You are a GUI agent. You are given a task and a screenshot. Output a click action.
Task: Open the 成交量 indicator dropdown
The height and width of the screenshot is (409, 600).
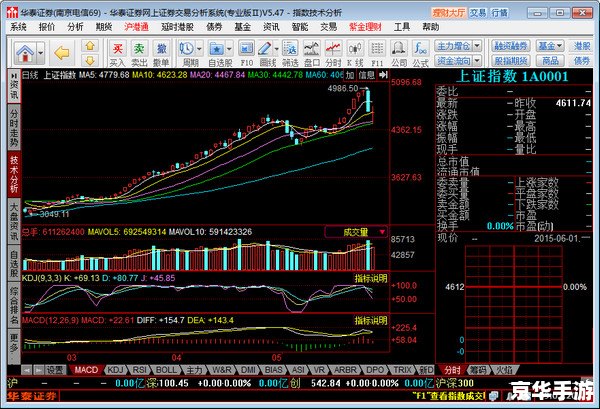[x=382, y=232]
